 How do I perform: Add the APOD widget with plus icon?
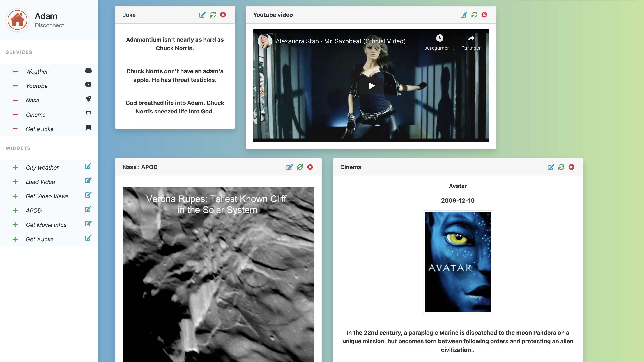[15, 210]
